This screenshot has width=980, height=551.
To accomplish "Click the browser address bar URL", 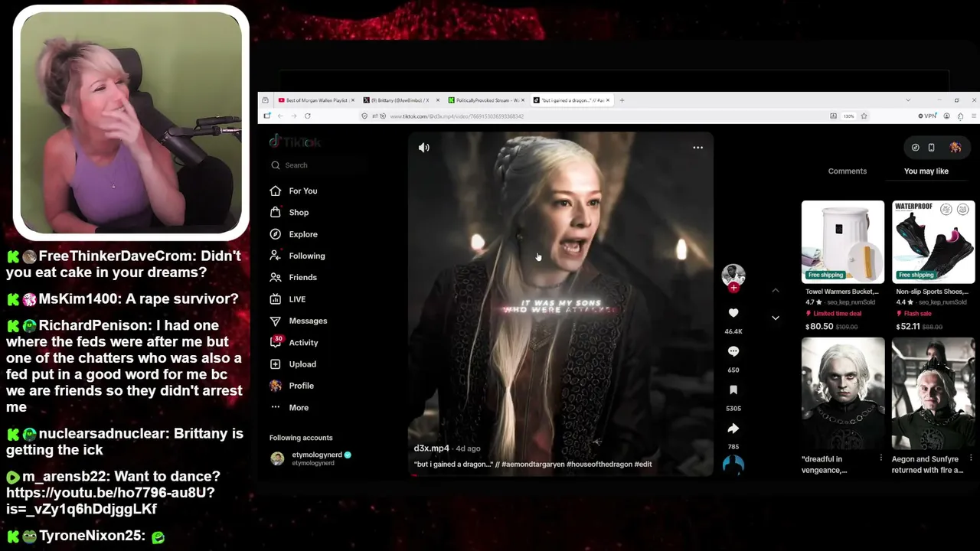I will click(457, 116).
